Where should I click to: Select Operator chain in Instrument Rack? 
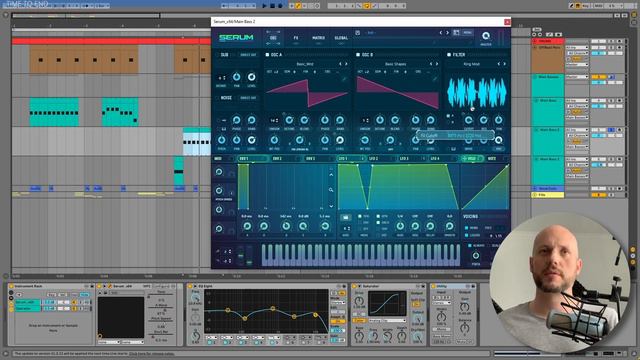coord(28,309)
